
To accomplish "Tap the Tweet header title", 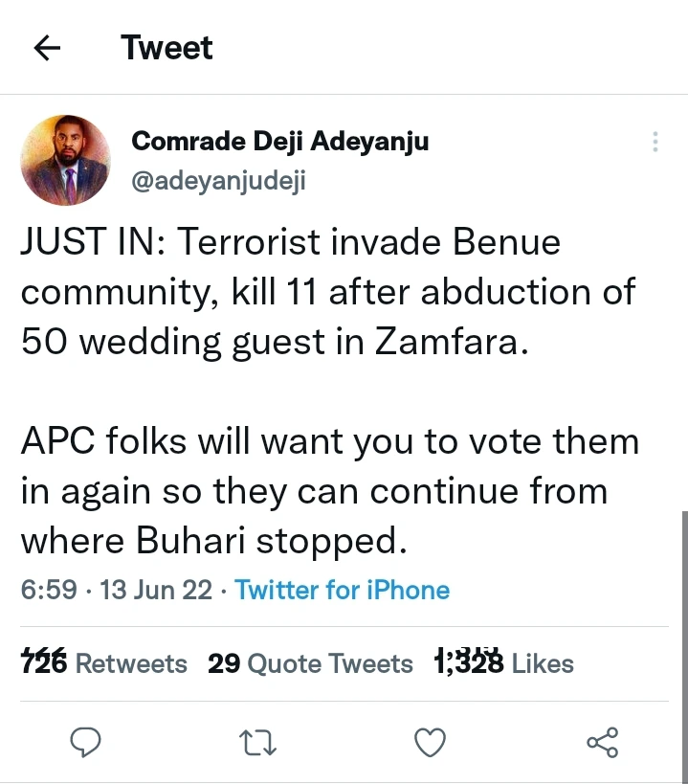I will point(167,49).
